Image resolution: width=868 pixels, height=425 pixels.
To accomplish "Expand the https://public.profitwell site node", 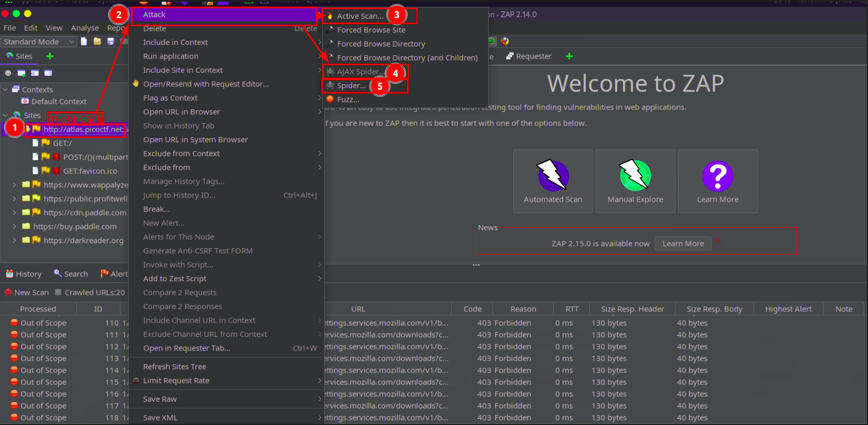I will (x=14, y=198).
